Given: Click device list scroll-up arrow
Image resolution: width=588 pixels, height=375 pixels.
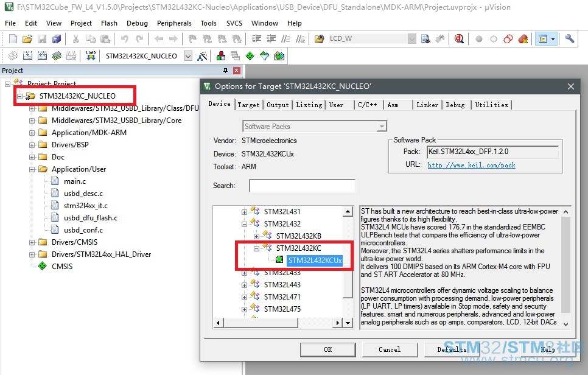Looking at the screenshot, I should [348, 211].
